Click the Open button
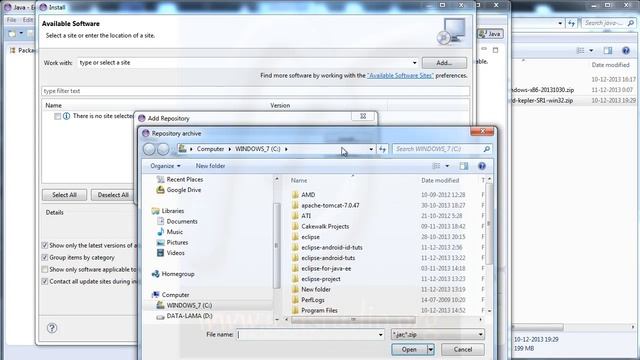 (x=409, y=350)
